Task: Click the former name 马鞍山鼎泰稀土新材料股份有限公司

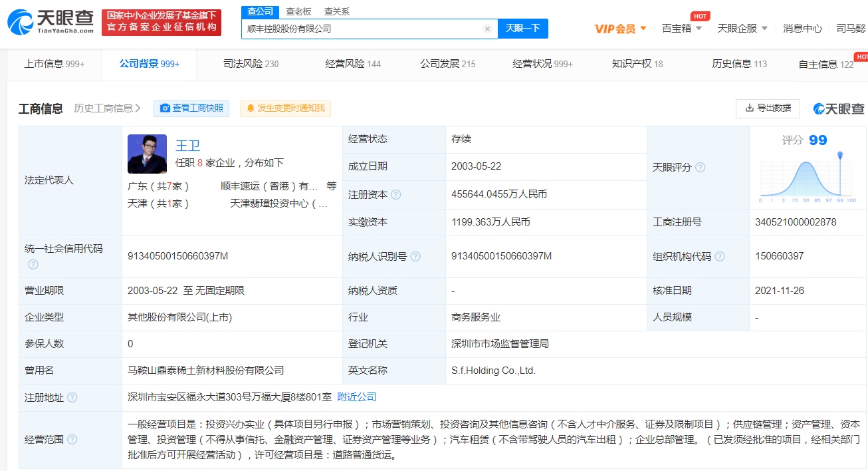Action: [206, 370]
